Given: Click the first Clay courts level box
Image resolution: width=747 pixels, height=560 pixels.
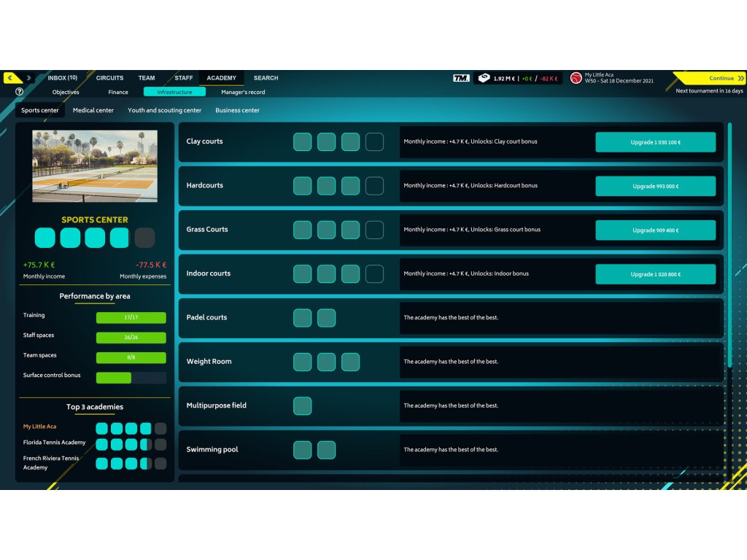Looking at the screenshot, I should 303,142.
